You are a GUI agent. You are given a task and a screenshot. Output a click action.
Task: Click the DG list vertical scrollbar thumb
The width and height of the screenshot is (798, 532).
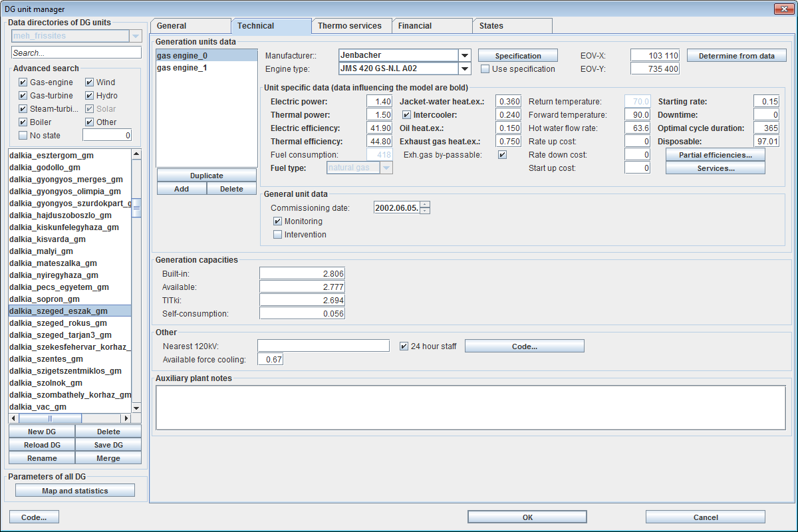pos(136,208)
